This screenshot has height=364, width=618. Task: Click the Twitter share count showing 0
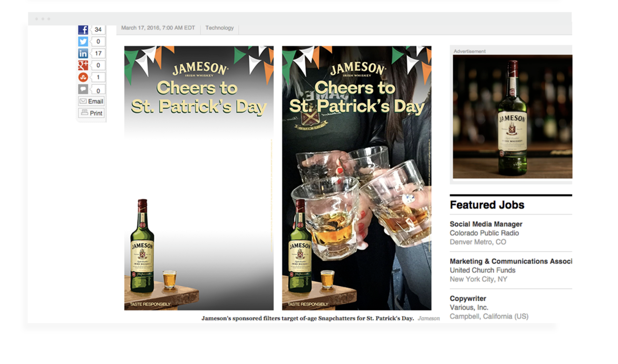[x=98, y=42]
